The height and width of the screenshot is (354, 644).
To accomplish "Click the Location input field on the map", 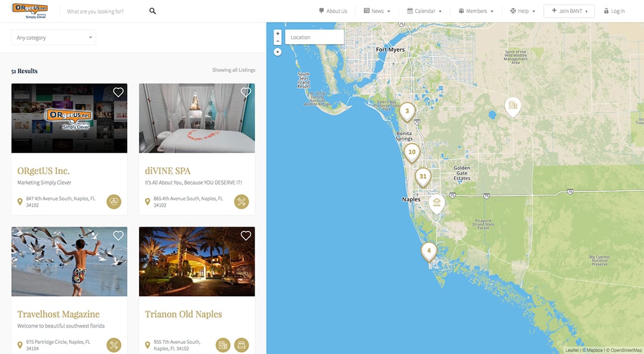I will pos(314,37).
